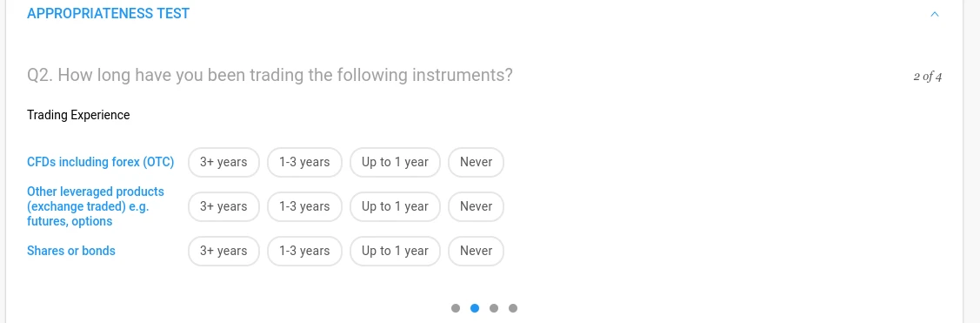Go to first question pagination dot
980x323 pixels.
(x=456, y=308)
